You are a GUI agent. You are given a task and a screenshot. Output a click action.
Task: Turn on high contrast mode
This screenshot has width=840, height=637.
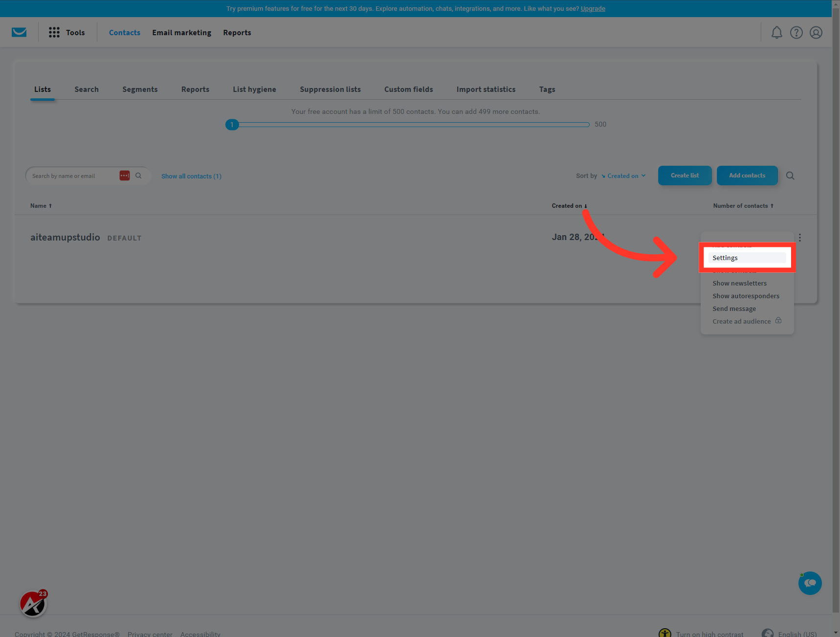pyautogui.click(x=701, y=634)
